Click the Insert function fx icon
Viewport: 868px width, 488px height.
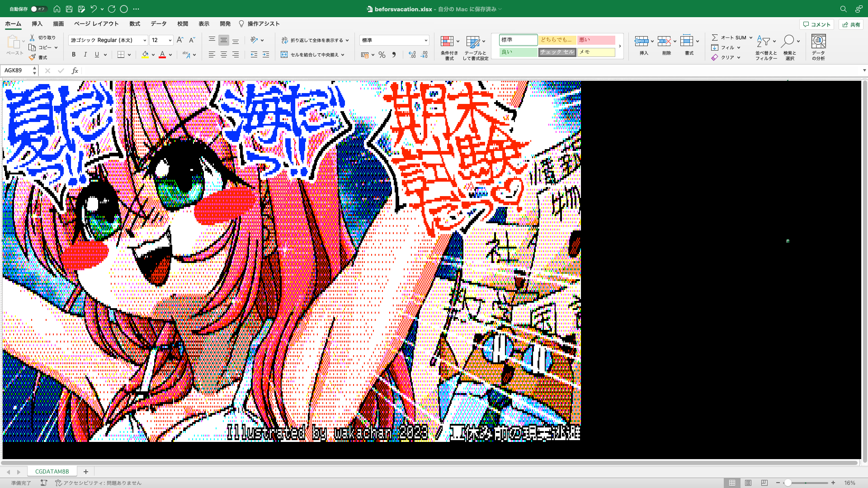click(x=75, y=70)
